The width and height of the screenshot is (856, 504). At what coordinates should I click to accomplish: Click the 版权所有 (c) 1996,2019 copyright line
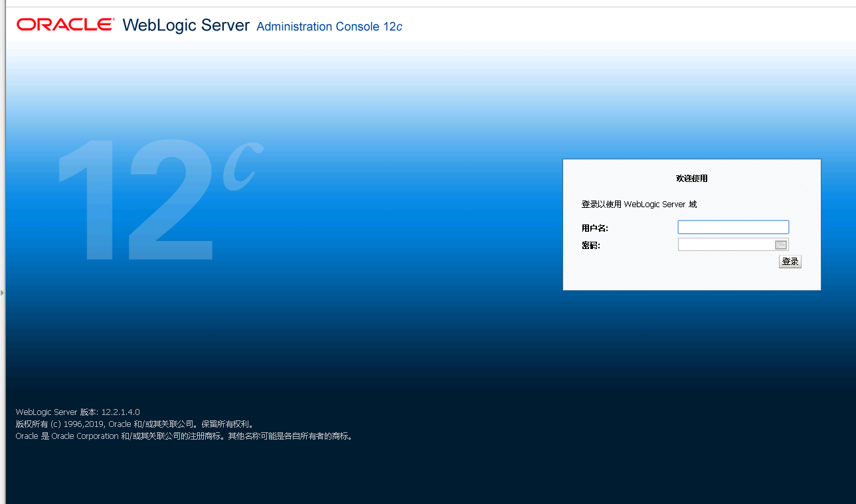click(135, 424)
